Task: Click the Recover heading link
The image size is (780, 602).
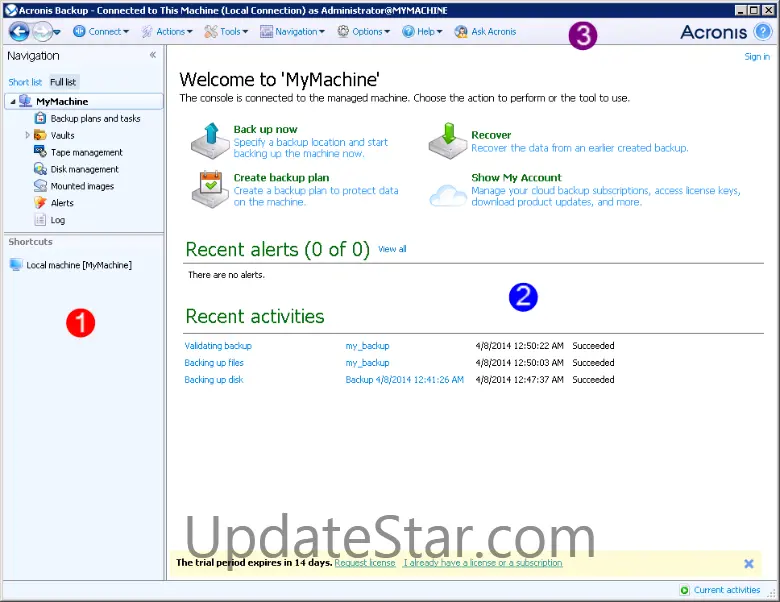Action: tap(491, 135)
